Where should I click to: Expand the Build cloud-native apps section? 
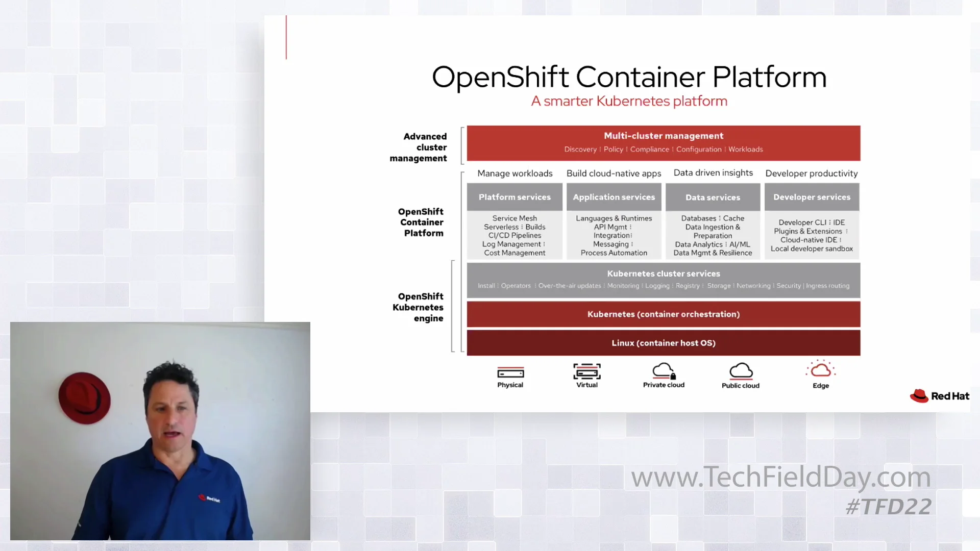pos(613,173)
